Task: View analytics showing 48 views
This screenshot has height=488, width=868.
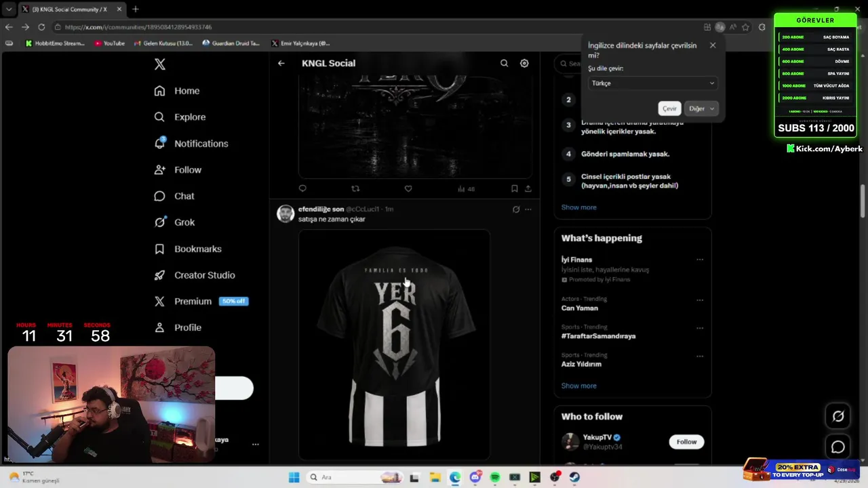Action: 467,189
